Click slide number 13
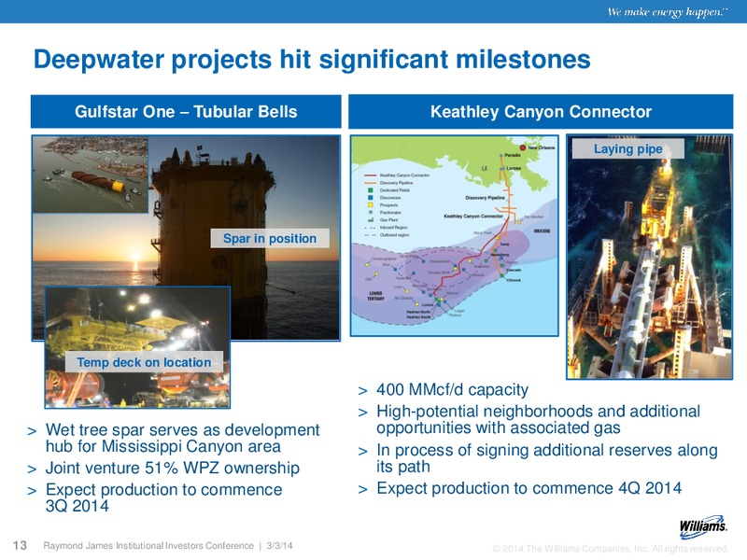The width and height of the screenshot is (747, 560). (x=20, y=545)
